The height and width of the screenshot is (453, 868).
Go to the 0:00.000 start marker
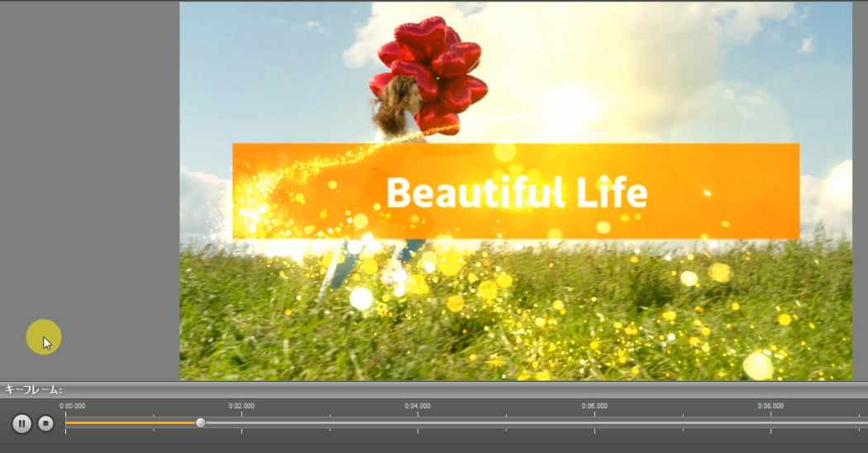[x=72, y=407]
